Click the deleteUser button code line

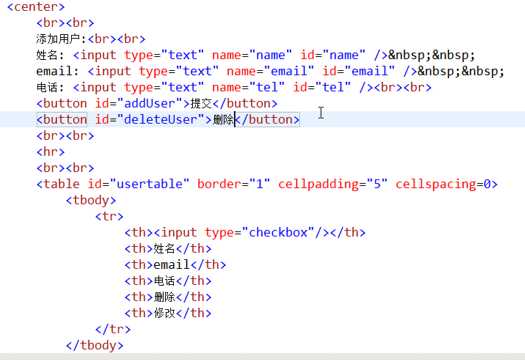168,120
